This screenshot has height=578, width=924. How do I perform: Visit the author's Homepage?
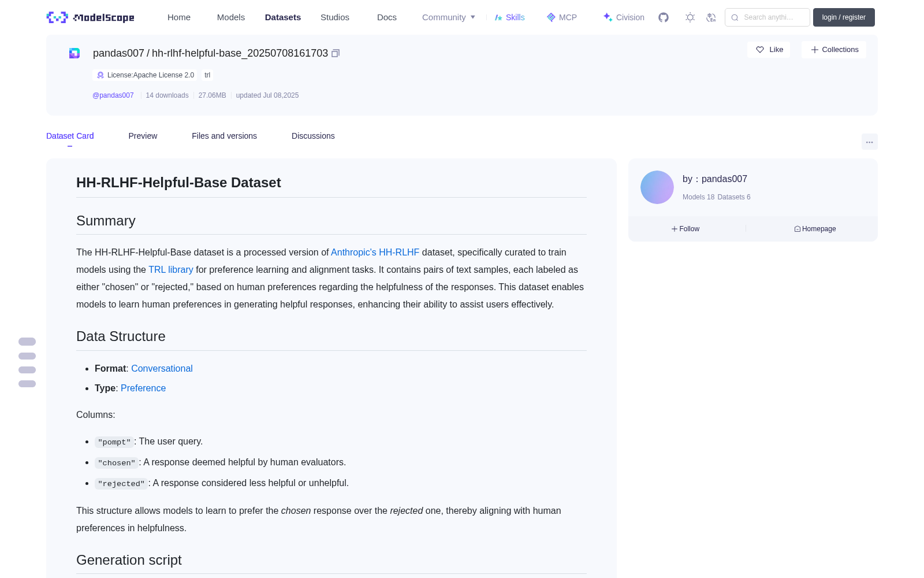815,229
